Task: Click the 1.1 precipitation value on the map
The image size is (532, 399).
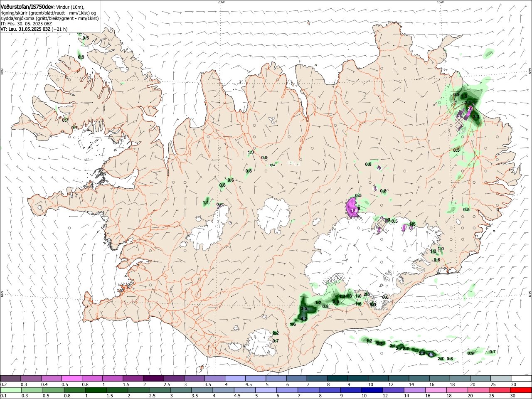Action: pos(206,202)
